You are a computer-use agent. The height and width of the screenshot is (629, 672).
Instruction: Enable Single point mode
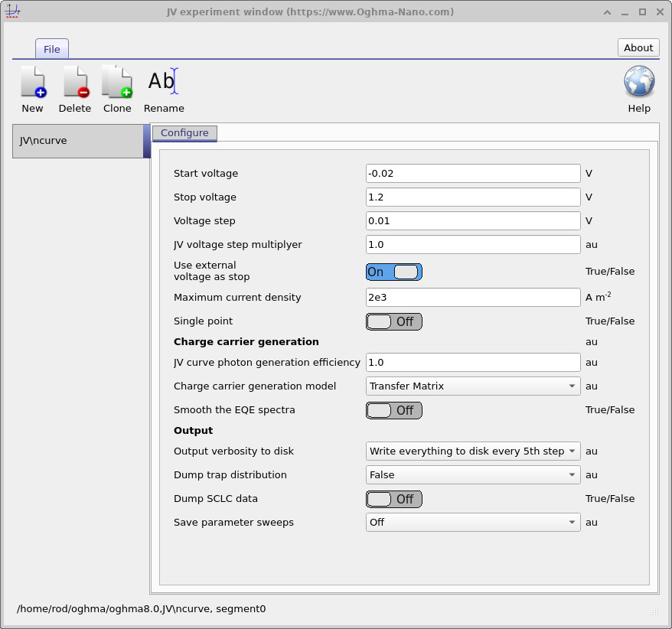393,321
